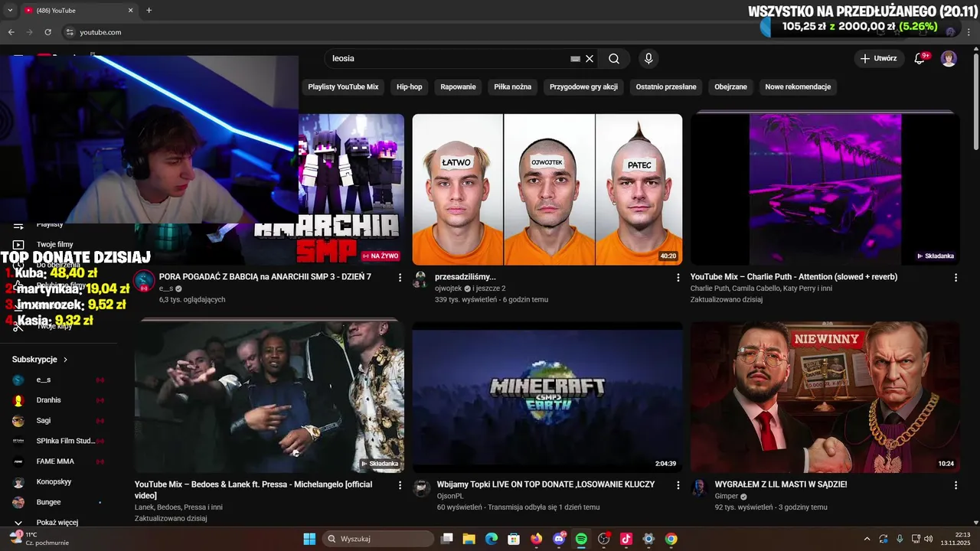Image resolution: width=980 pixels, height=551 pixels.
Task: Open options for Bedoes & Lanek mix
Action: 400,485
